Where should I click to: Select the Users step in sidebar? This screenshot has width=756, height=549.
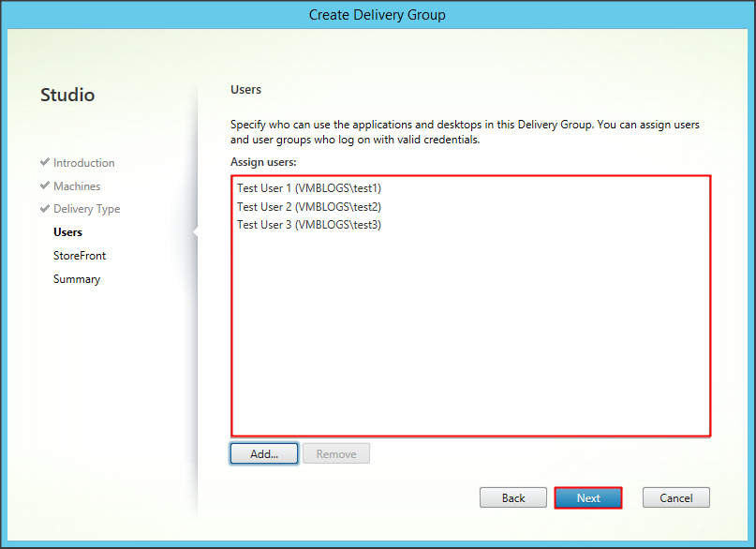pyautogui.click(x=67, y=232)
